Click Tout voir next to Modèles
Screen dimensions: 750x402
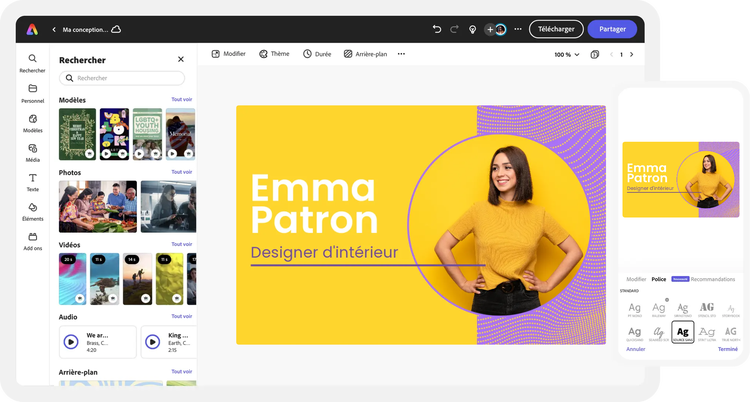coord(181,100)
